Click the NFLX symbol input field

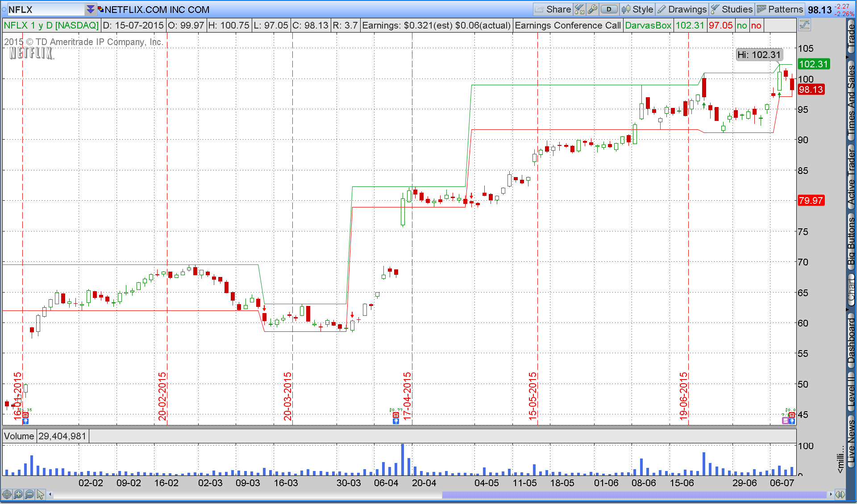(x=45, y=9)
